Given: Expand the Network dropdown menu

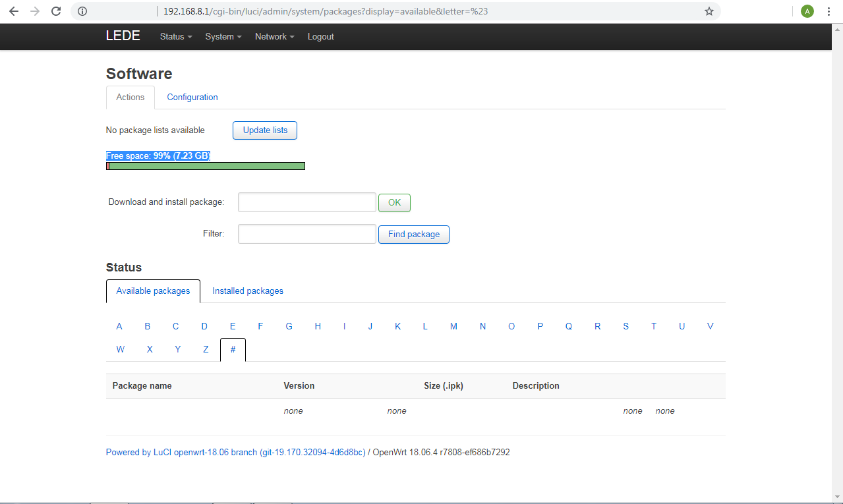Looking at the screenshot, I should 275,37.
